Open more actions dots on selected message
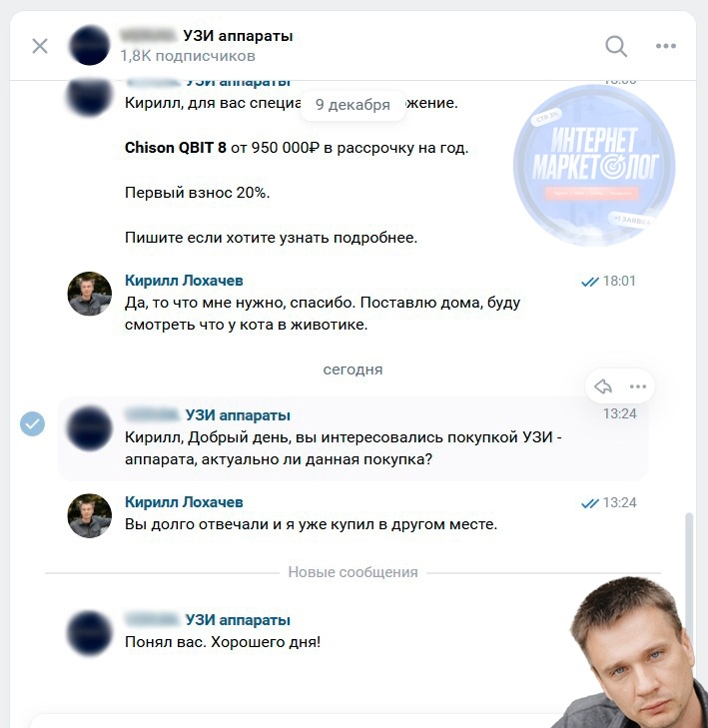Viewport: 708px width, 728px height. pos(638,386)
